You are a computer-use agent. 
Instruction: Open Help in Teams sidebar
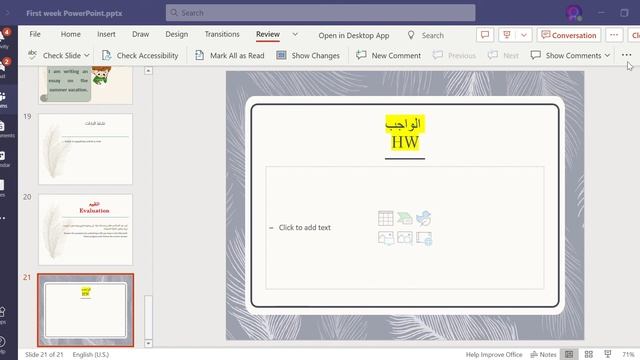(3, 345)
